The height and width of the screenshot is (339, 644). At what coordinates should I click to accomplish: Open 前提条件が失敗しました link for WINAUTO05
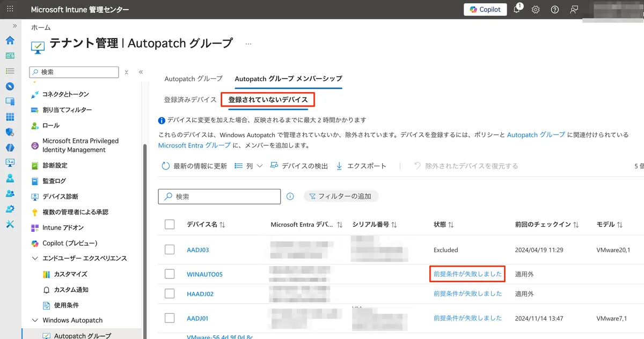(467, 274)
